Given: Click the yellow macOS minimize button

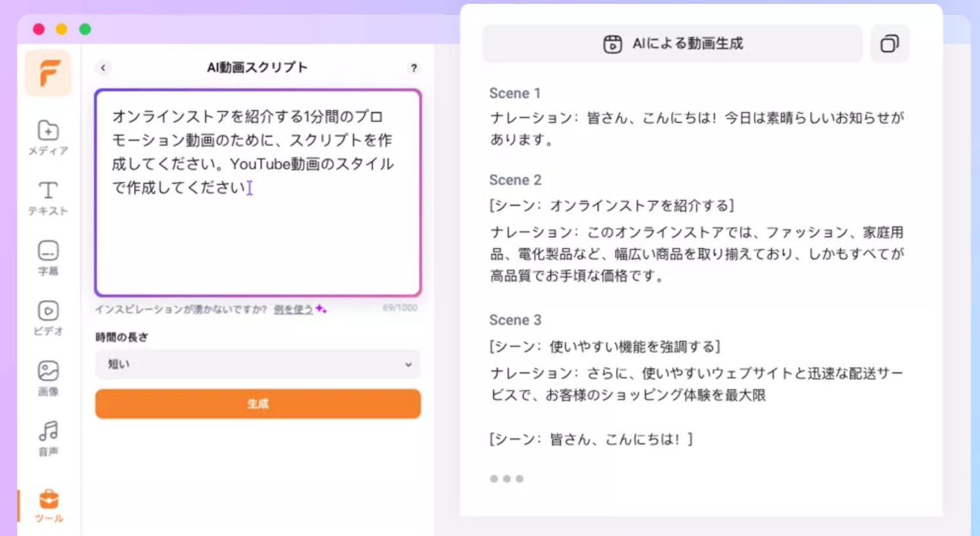Looking at the screenshot, I should point(62,29).
